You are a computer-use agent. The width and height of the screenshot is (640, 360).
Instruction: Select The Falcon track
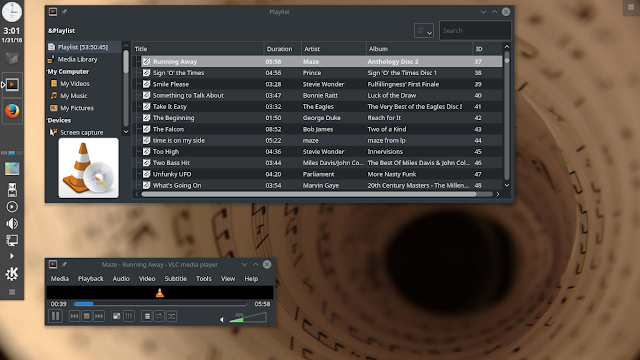point(322,129)
